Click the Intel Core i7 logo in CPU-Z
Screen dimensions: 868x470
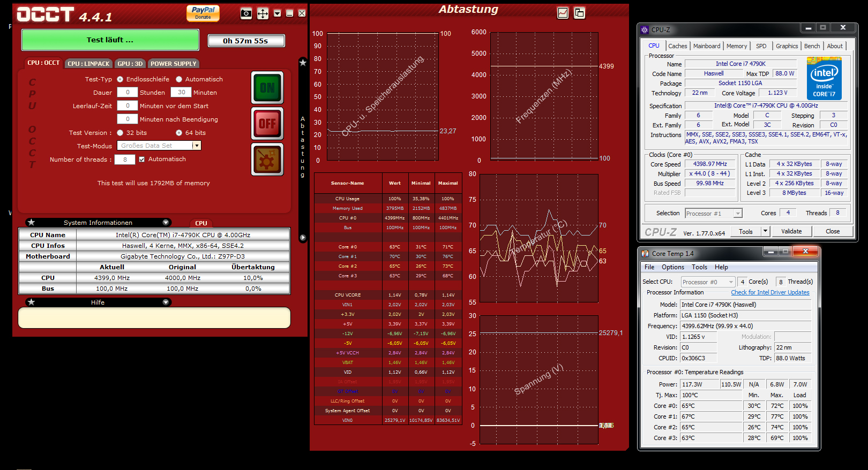824,78
